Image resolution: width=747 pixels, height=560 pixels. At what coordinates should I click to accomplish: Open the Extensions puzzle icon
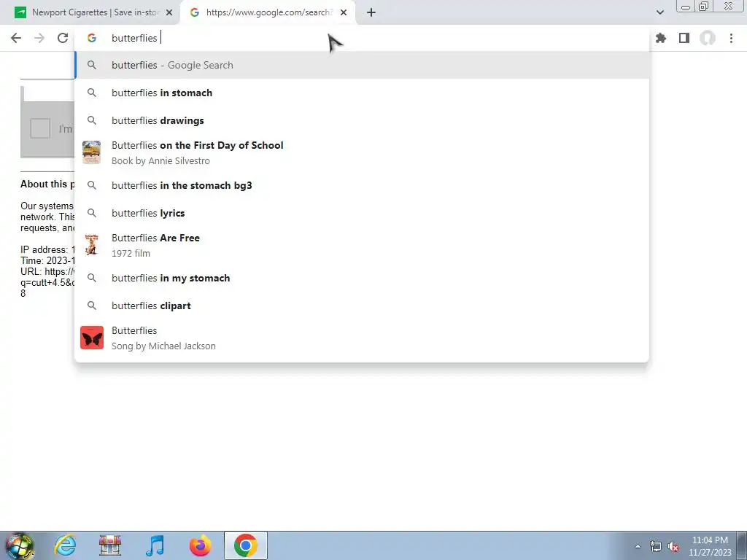[661, 38]
